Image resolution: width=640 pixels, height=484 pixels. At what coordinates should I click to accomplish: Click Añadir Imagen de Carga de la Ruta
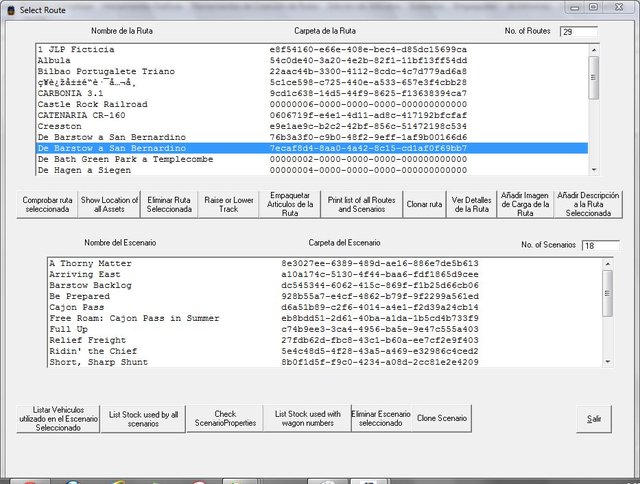coord(524,204)
